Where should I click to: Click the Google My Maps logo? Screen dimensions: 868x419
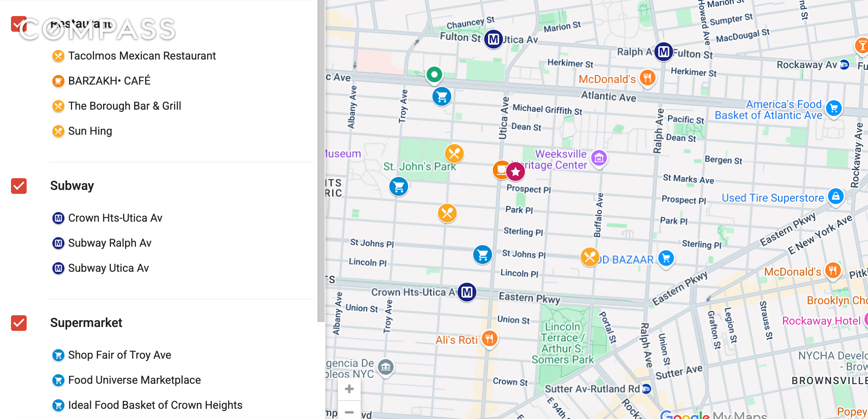click(x=713, y=415)
